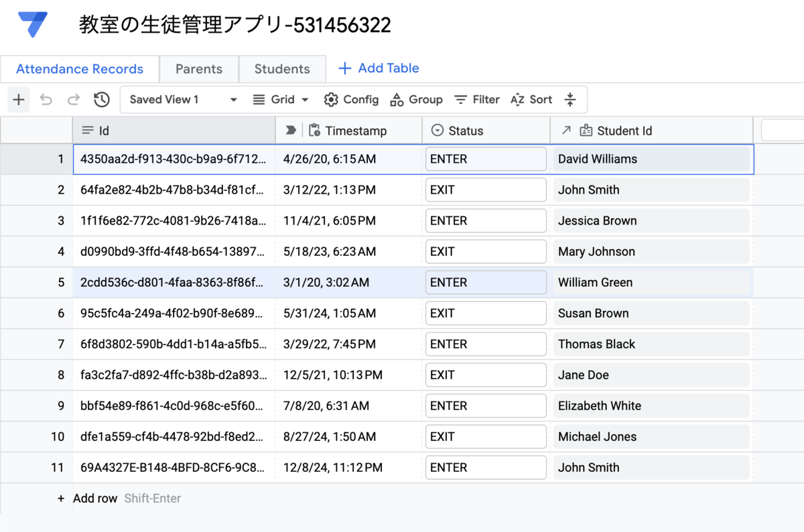Open the Config gear settings
Image resolution: width=804 pixels, height=532 pixels.
click(x=351, y=100)
